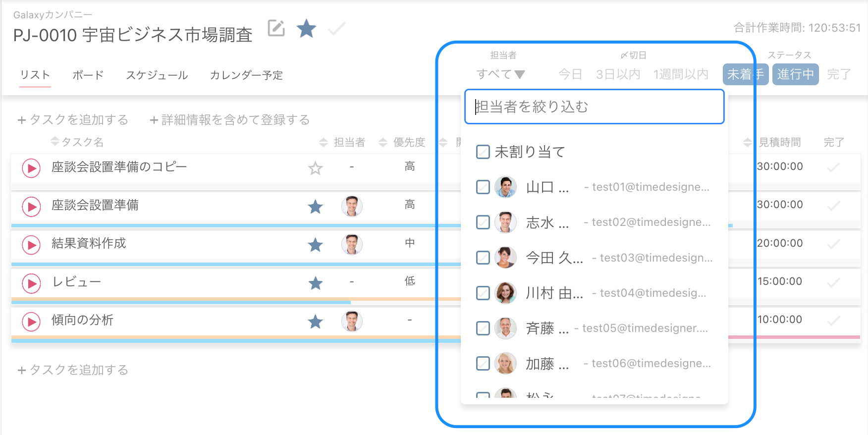Viewport: 868px width, 435px height.
Task: Start timer for 傾向の分析 task
Action: [31, 322]
